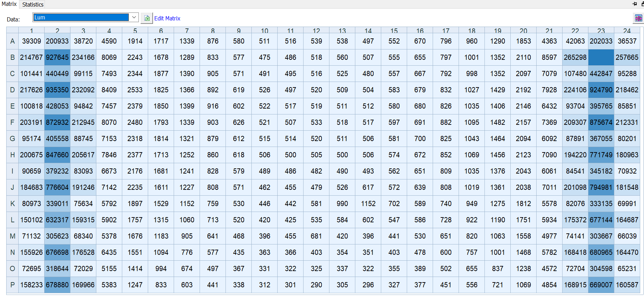
Task: Select the dark blue empty cell B23
Action: point(601,57)
